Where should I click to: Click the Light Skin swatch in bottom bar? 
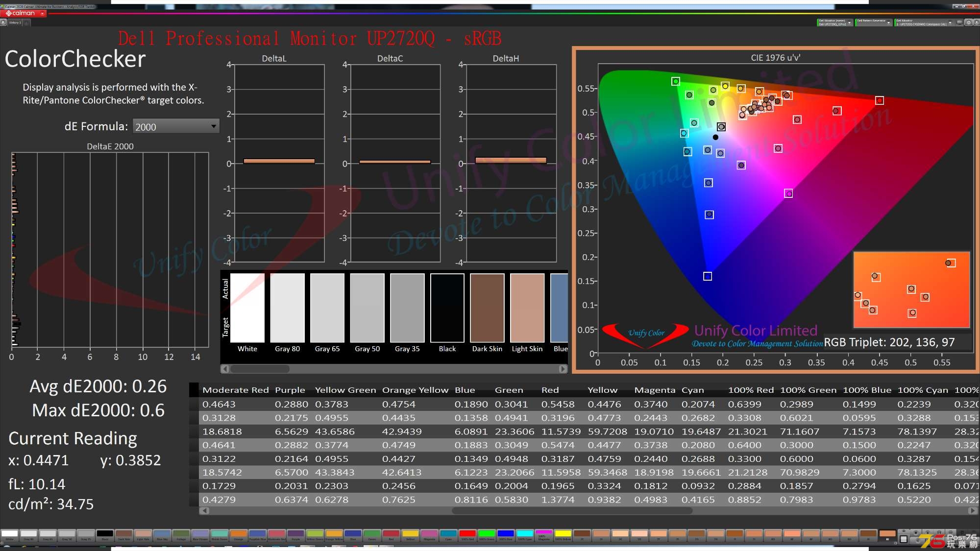pos(143,535)
